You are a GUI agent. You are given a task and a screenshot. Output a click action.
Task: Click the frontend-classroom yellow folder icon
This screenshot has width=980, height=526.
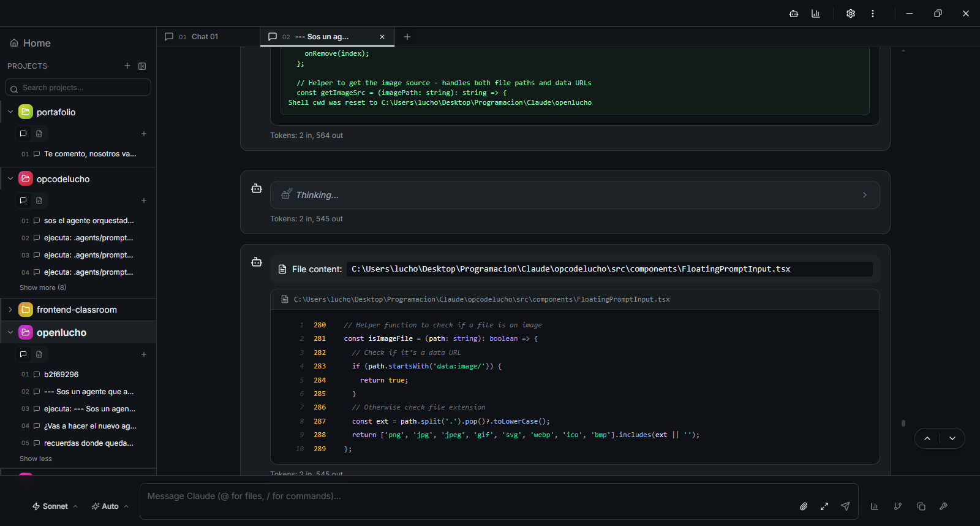[26, 310]
